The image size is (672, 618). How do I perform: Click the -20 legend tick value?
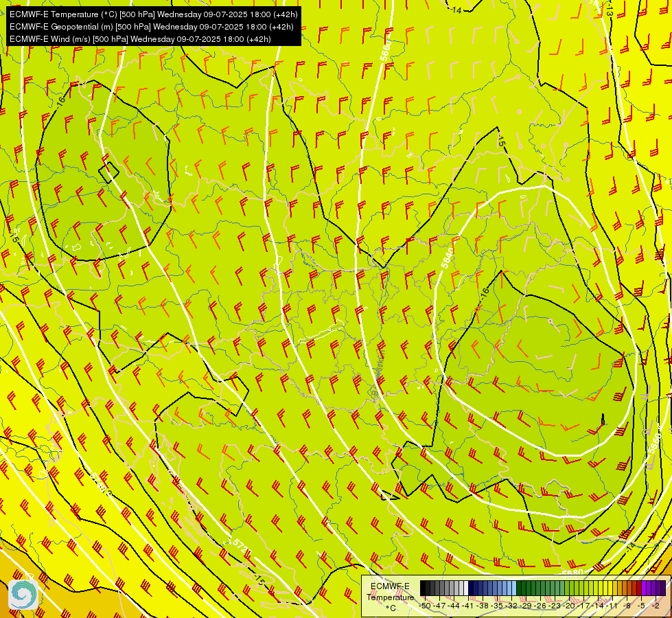tap(570, 606)
